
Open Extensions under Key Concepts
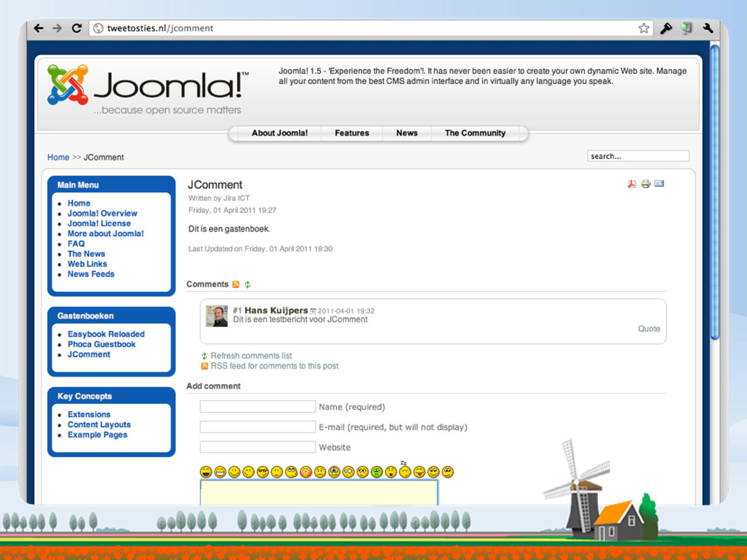[89, 414]
